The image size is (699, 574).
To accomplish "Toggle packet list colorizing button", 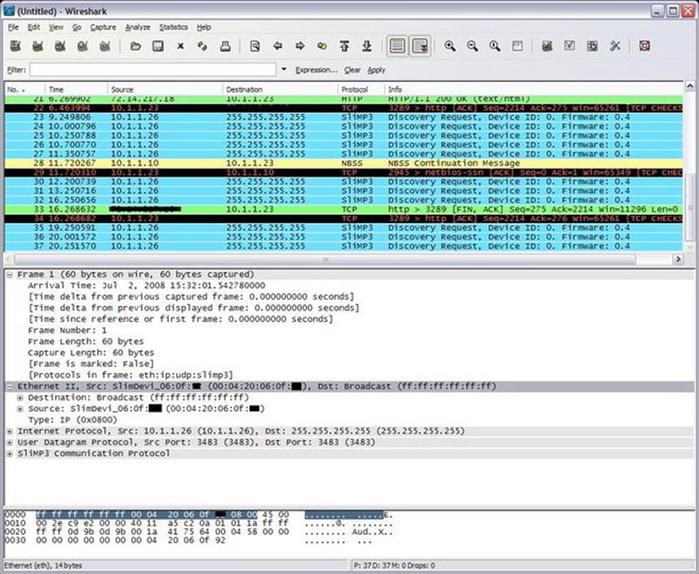I will pos(397,46).
